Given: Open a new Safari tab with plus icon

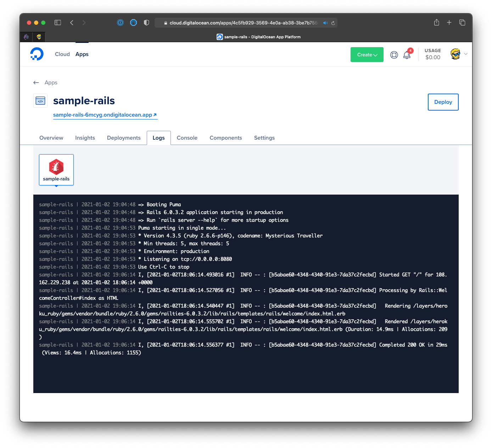Looking at the screenshot, I should [x=449, y=23].
